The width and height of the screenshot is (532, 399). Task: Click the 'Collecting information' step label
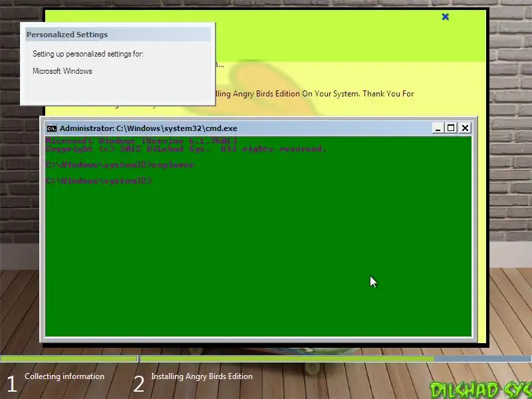click(65, 376)
